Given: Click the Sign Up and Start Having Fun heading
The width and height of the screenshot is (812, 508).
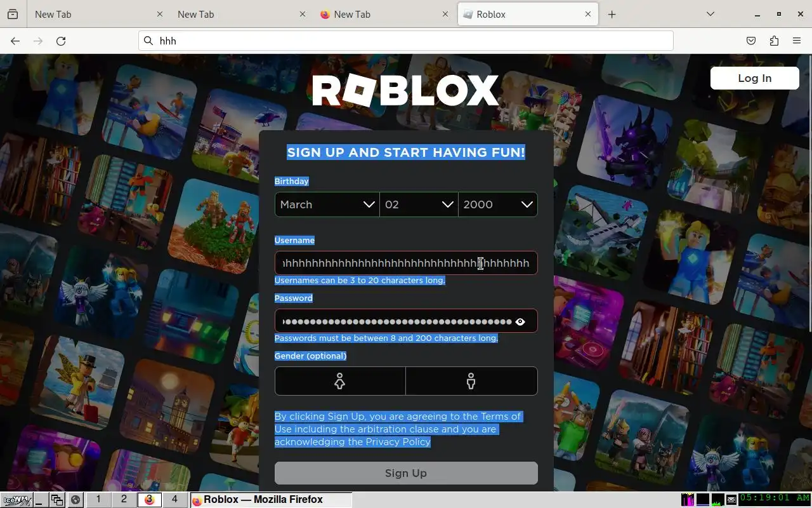Looking at the screenshot, I should pos(406,152).
